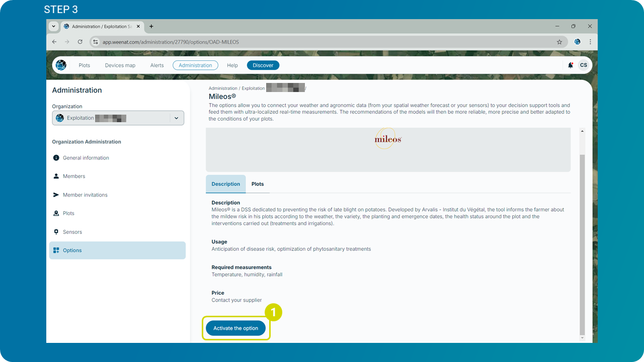Open site information icon in address bar
644x362 pixels.
point(96,42)
